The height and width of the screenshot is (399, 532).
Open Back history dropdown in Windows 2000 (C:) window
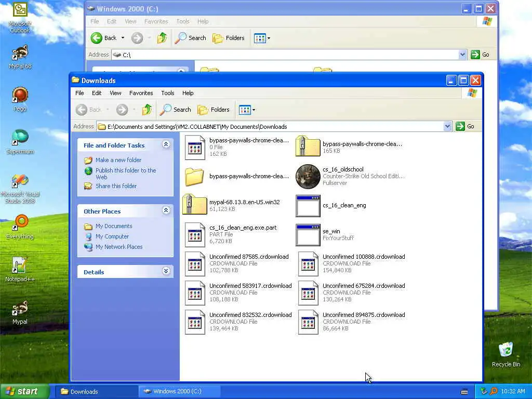[x=123, y=38]
